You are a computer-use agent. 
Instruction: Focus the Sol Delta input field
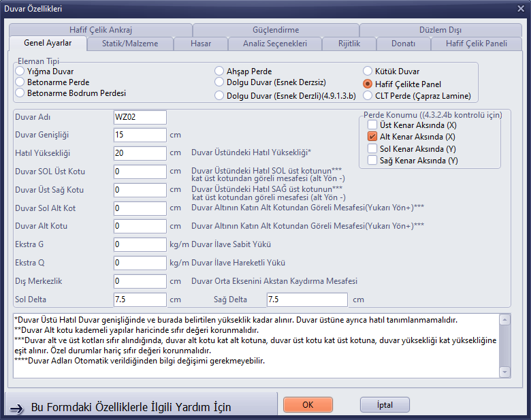[140, 300]
